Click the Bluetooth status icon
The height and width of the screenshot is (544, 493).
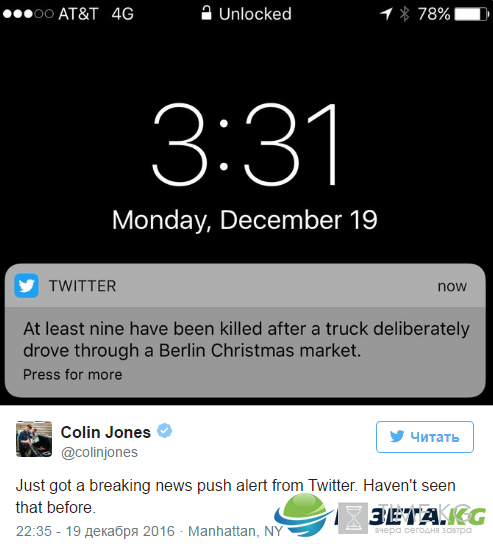(x=405, y=14)
